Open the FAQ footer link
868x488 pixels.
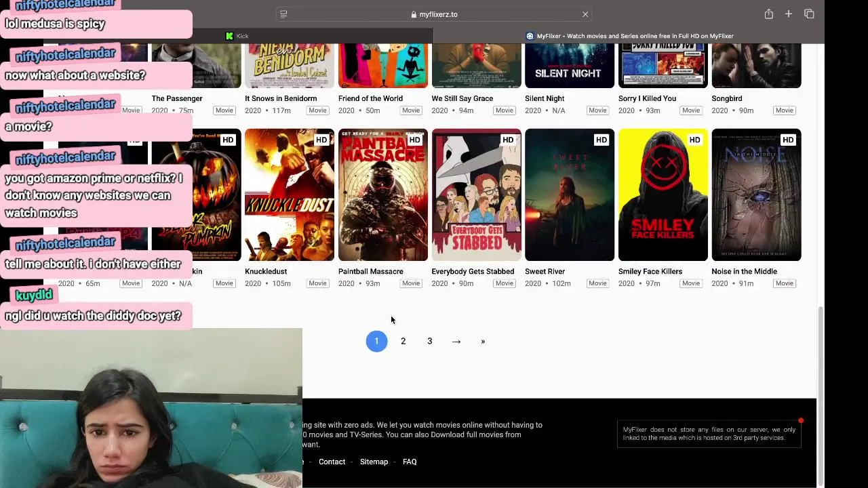point(410,462)
